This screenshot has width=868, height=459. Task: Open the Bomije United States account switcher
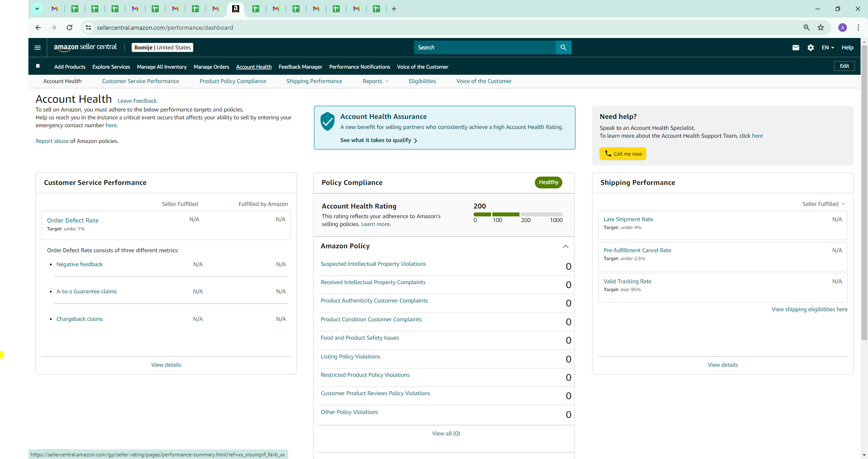click(162, 48)
